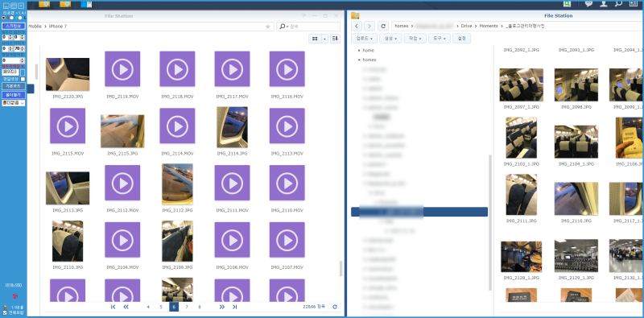Open the 업로드 dropdown menu
Image resolution: width=644 pixels, height=318 pixels.
click(365, 38)
